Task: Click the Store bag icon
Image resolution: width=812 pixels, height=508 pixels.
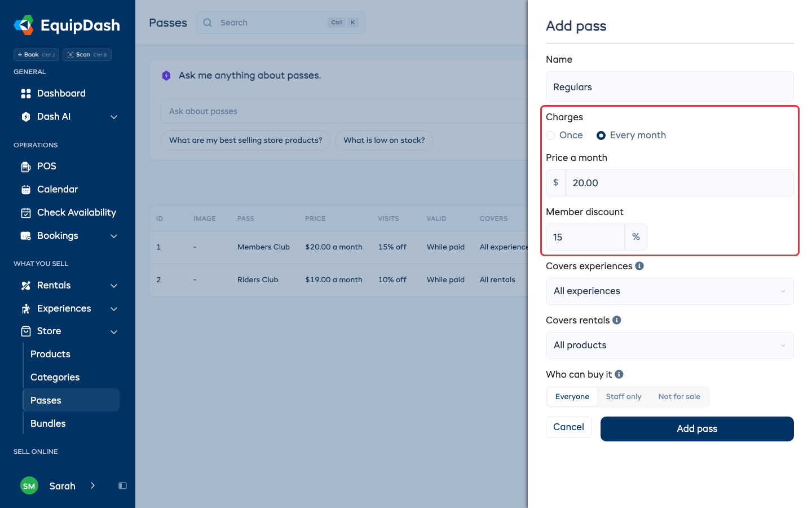Action: coord(26,331)
